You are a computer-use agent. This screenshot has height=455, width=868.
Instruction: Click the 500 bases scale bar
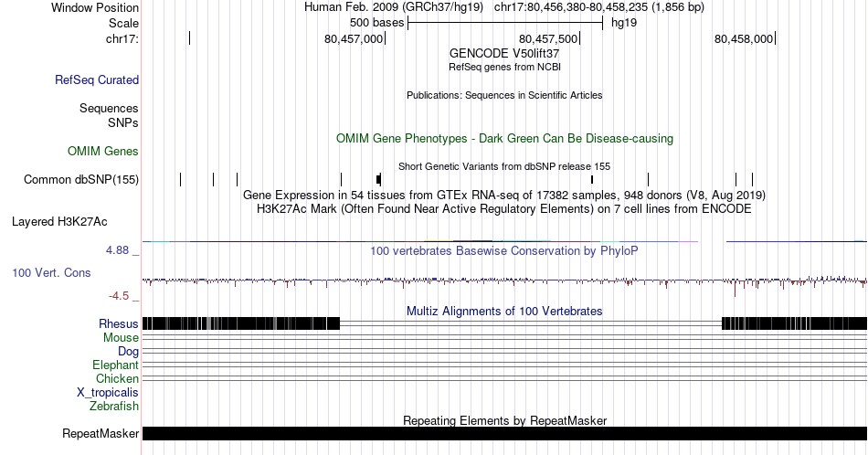pyautogui.click(x=505, y=23)
